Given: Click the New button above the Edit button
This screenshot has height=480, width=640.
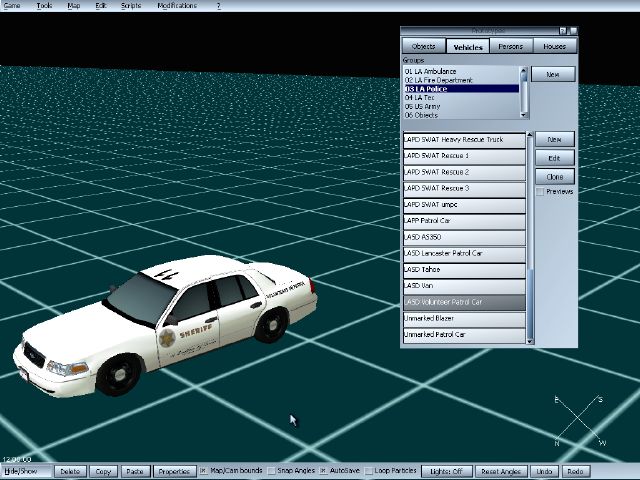Looking at the screenshot, I should pos(554,139).
